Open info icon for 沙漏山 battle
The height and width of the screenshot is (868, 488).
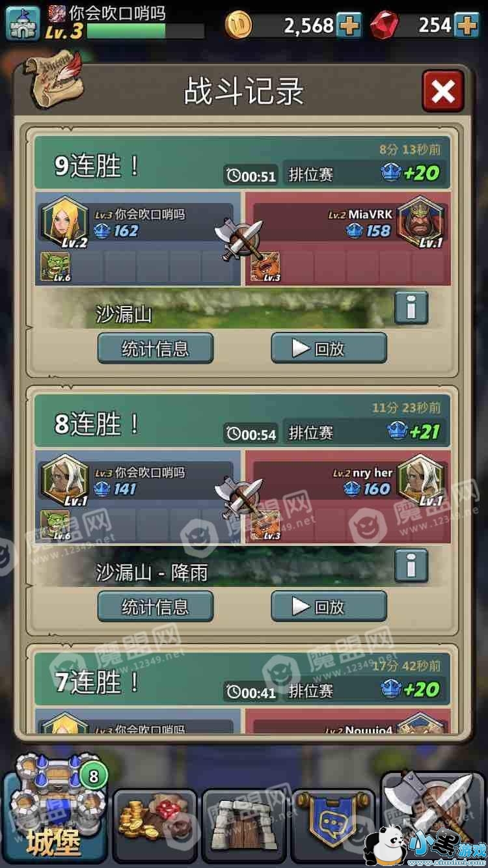coord(411,307)
